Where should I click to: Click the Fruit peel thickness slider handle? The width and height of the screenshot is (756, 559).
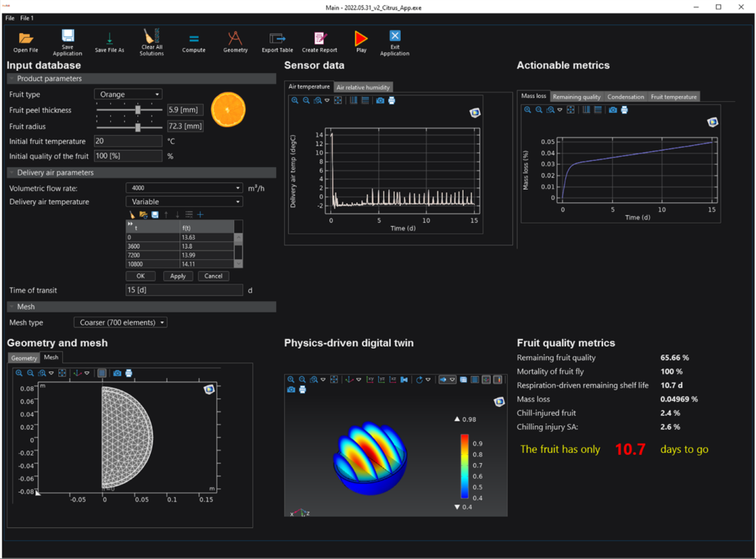[x=138, y=110]
